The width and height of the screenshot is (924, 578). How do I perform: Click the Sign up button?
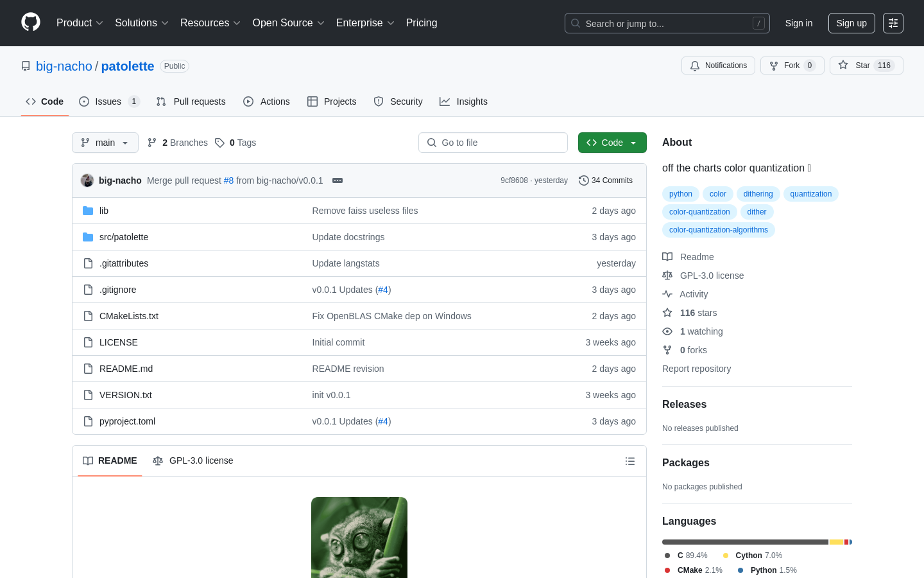(x=851, y=23)
